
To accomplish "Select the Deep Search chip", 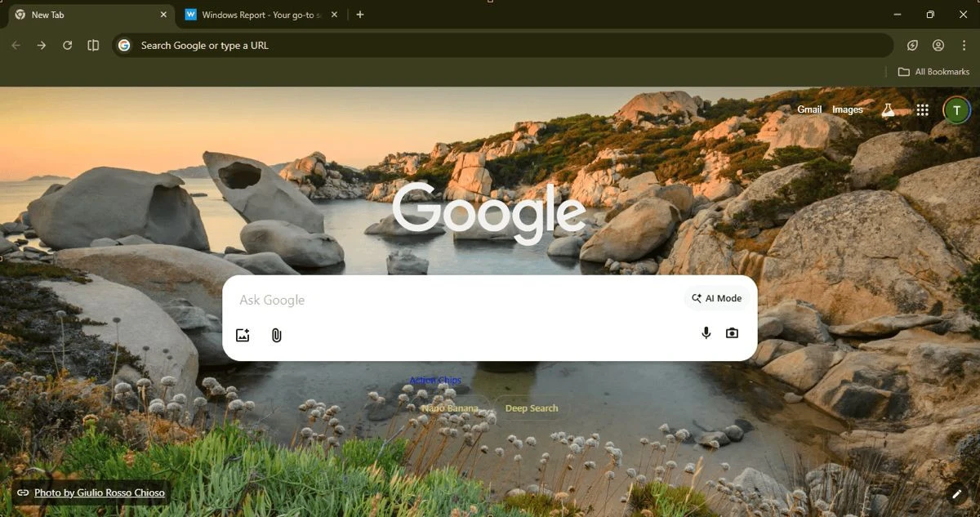I will pyautogui.click(x=531, y=408).
